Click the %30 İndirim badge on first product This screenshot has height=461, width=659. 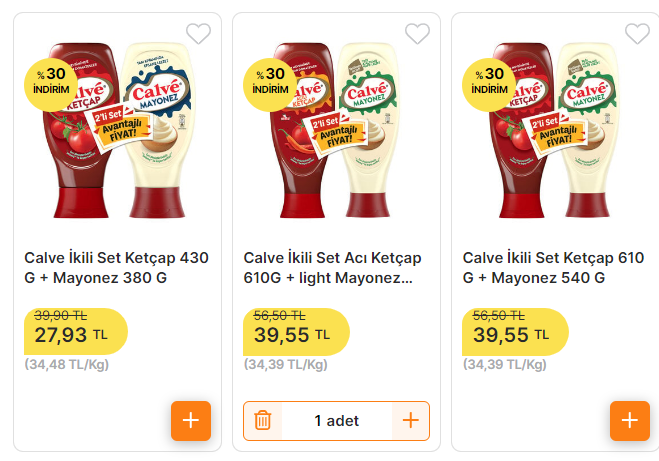click(x=51, y=80)
